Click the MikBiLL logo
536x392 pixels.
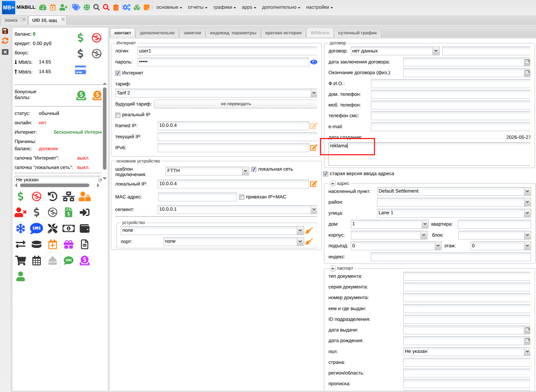[19, 7]
